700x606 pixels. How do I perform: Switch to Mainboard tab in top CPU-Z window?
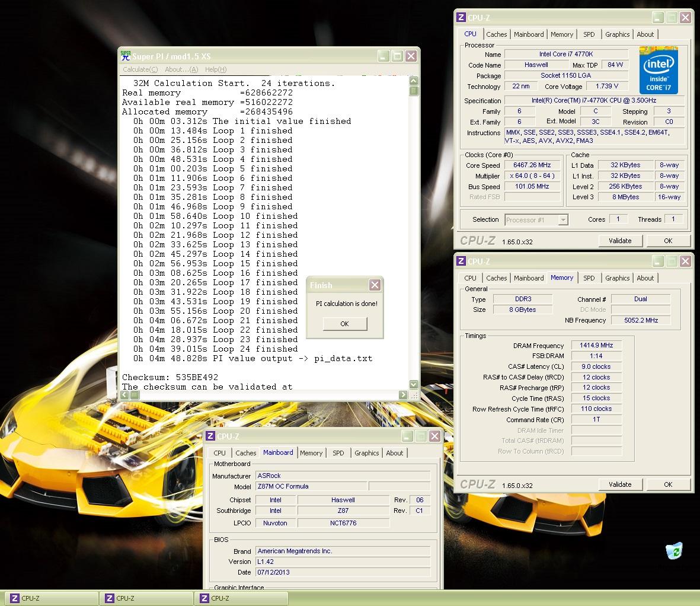point(529,34)
